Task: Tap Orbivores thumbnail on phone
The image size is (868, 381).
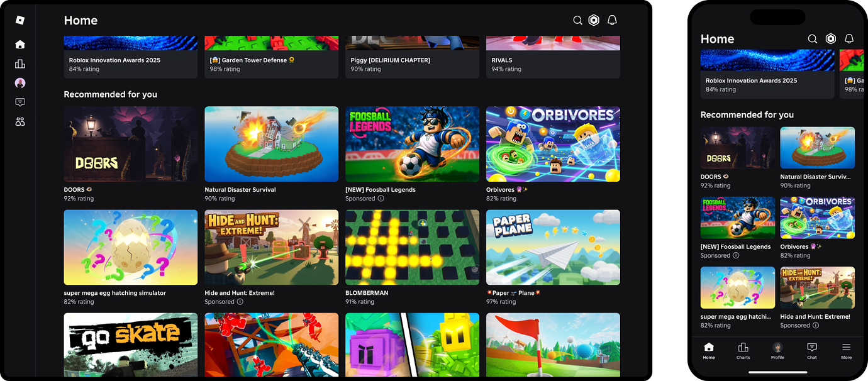Action: 818,218
